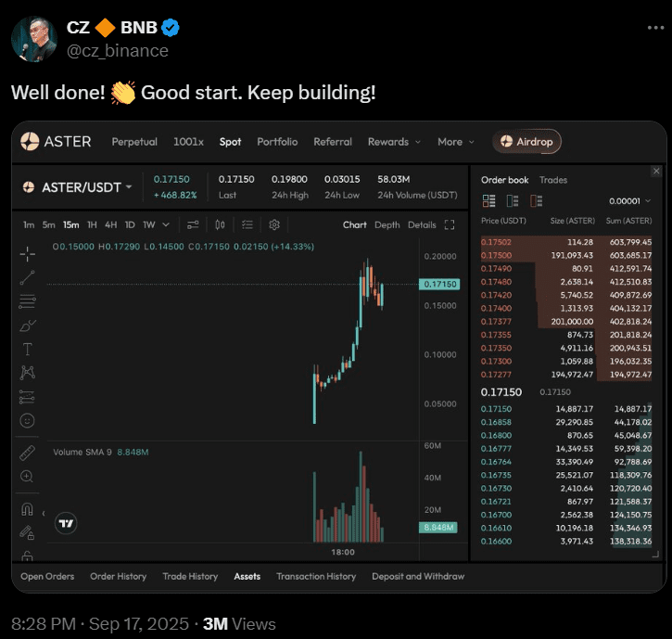
Task: Click the candlestick chart type icon
Action: 220,224
